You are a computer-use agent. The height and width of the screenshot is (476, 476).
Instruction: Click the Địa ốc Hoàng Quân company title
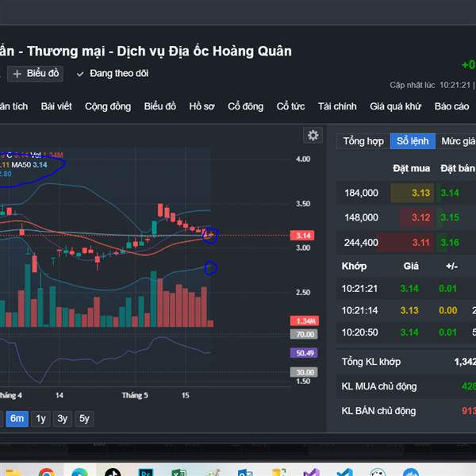pos(230,51)
